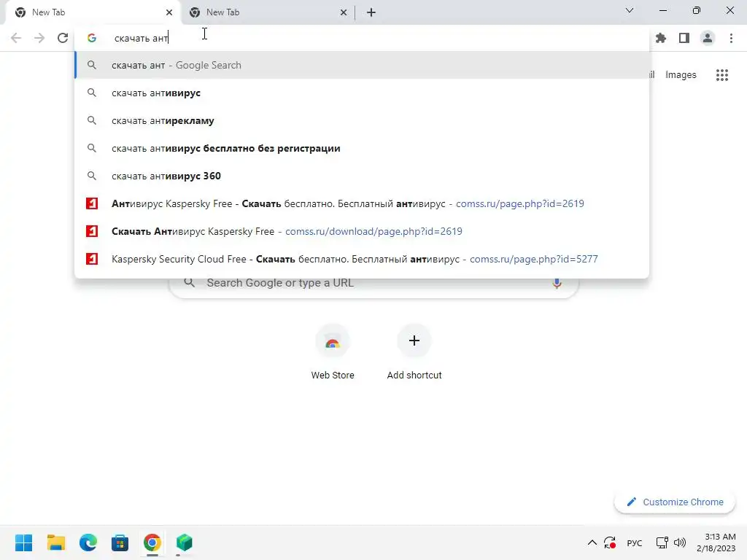Switch the РУС input language

tap(634, 542)
